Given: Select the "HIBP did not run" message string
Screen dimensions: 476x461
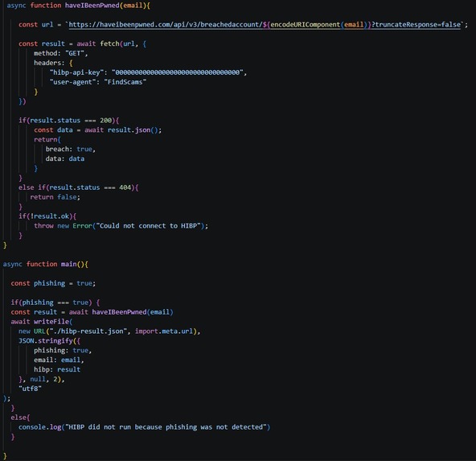Looking at the screenshot, I should coord(166,427).
